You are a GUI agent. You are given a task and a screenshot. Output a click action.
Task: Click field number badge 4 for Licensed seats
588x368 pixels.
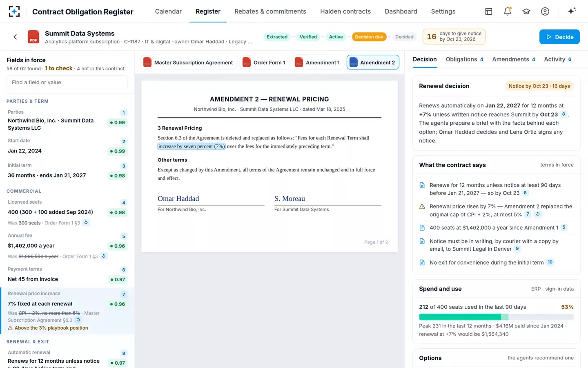point(124,203)
